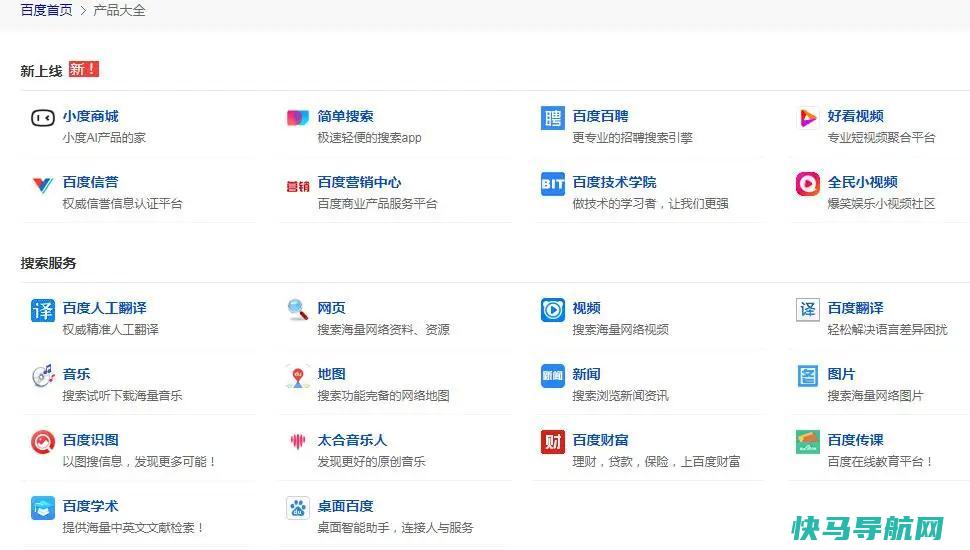Click the 百度百聘 blue icon

[552, 118]
